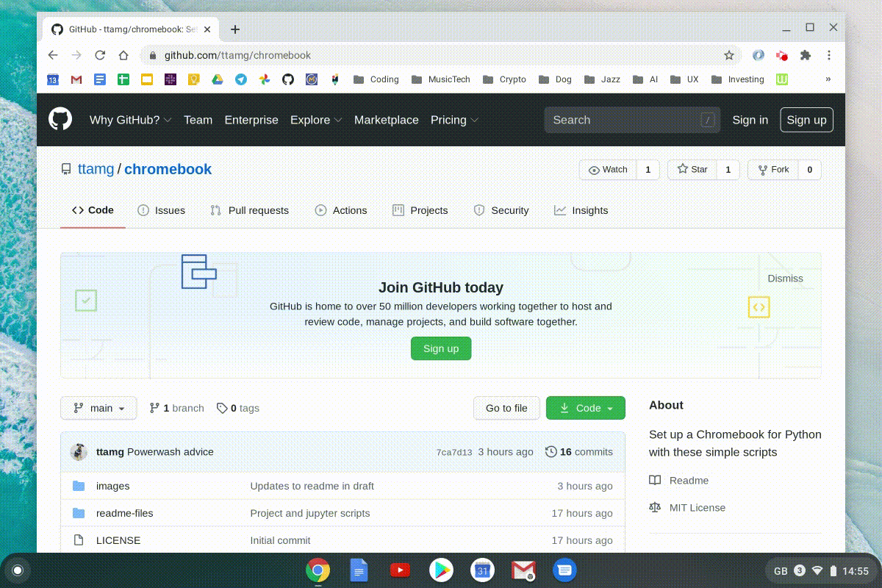Open the Telegram bookmark icon

coord(241,79)
